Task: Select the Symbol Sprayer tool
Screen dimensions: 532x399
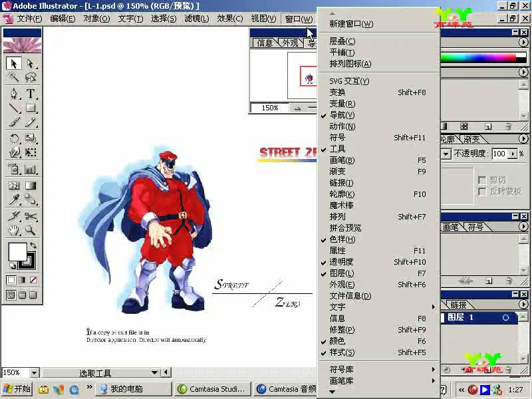Action: (x=13, y=169)
